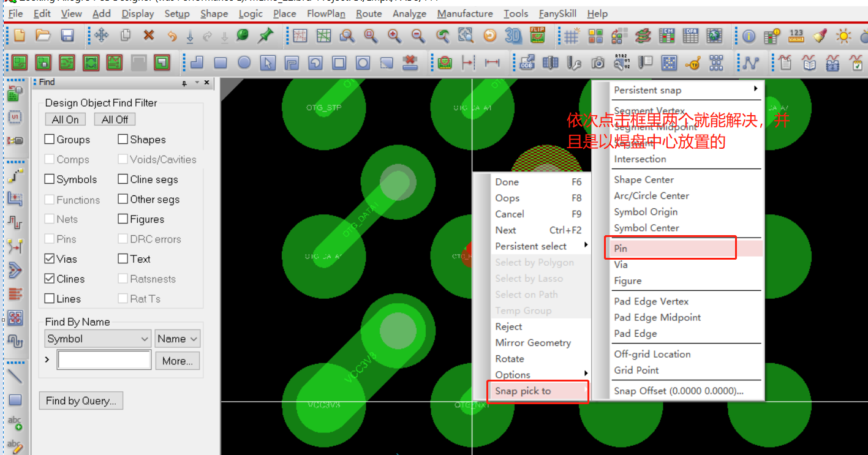Enable the Cline segs checkbox

point(123,179)
